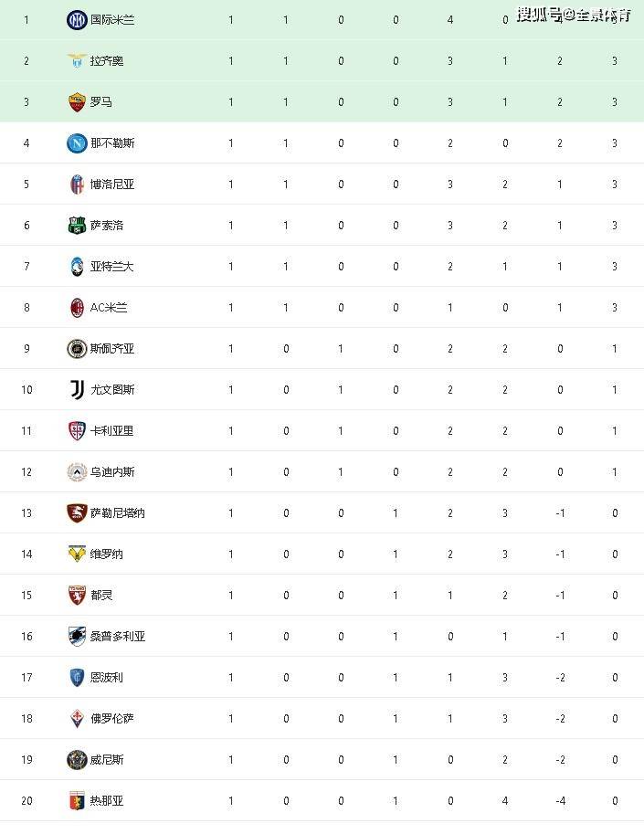644x834 pixels.
Task: Click the Inter Milan club logo
Action: [77, 20]
